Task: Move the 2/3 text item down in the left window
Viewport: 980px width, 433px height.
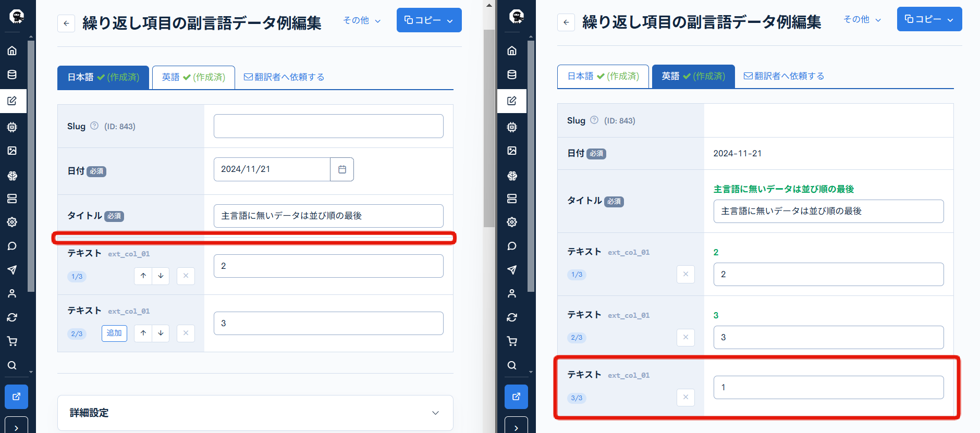Action: click(161, 333)
